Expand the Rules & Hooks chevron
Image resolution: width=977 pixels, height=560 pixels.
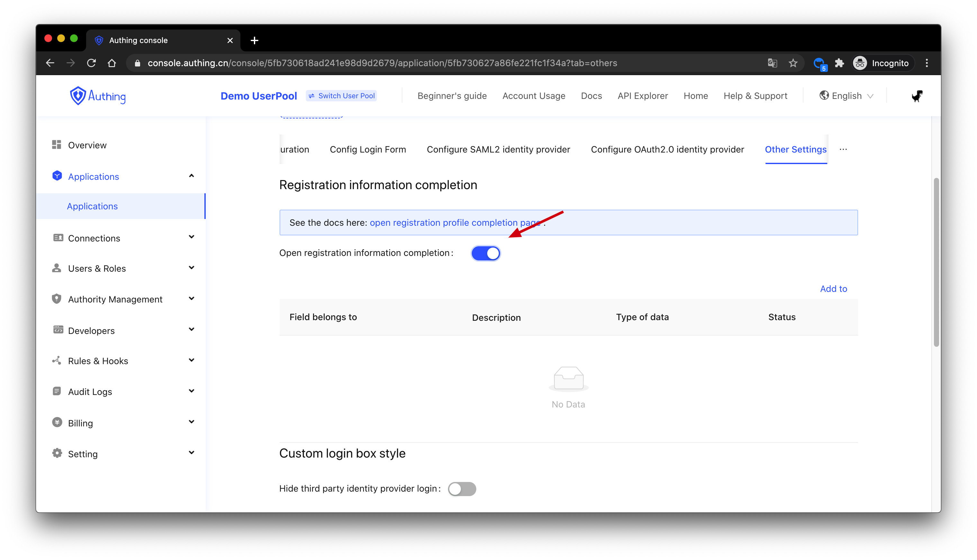[x=191, y=360]
